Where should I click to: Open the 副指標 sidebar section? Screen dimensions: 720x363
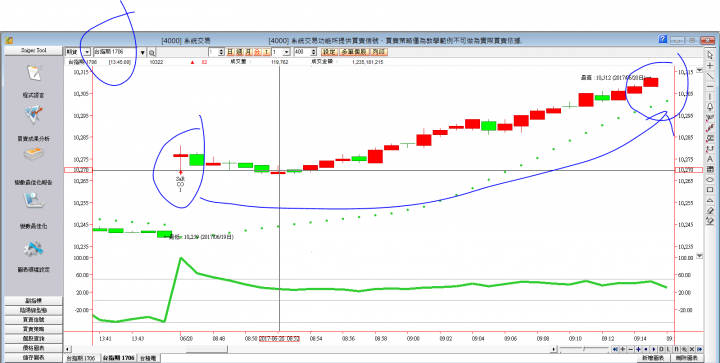tap(34, 301)
